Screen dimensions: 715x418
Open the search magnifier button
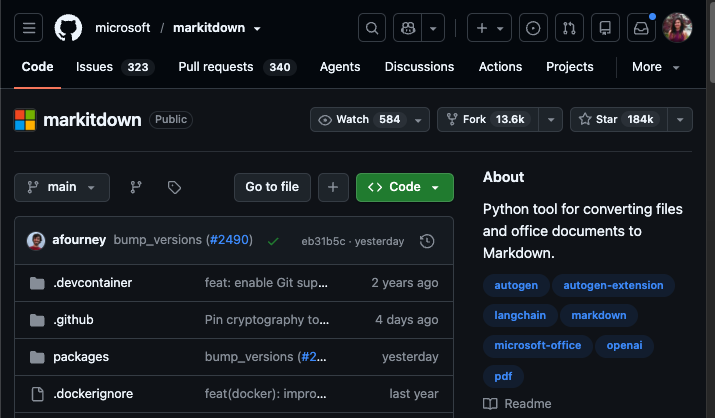click(x=372, y=28)
